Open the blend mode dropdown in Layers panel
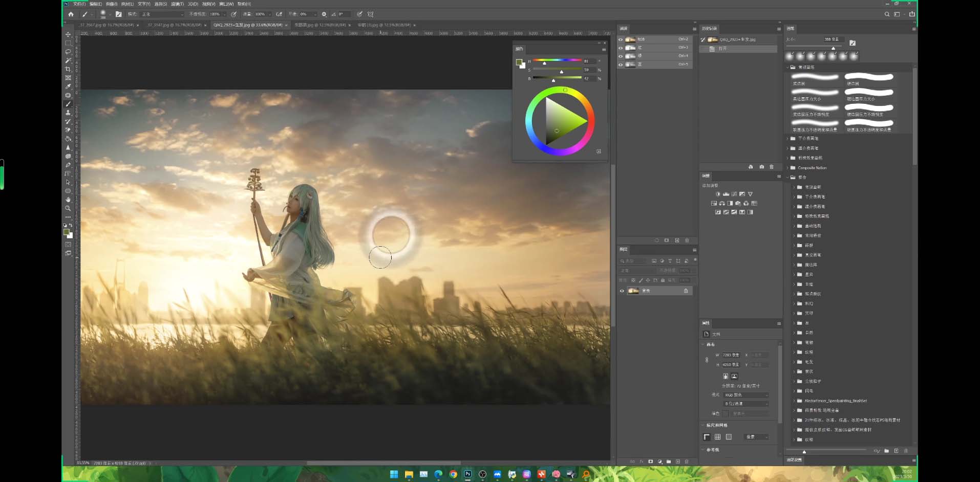The image size is (980, 482). tap(636, 270)
